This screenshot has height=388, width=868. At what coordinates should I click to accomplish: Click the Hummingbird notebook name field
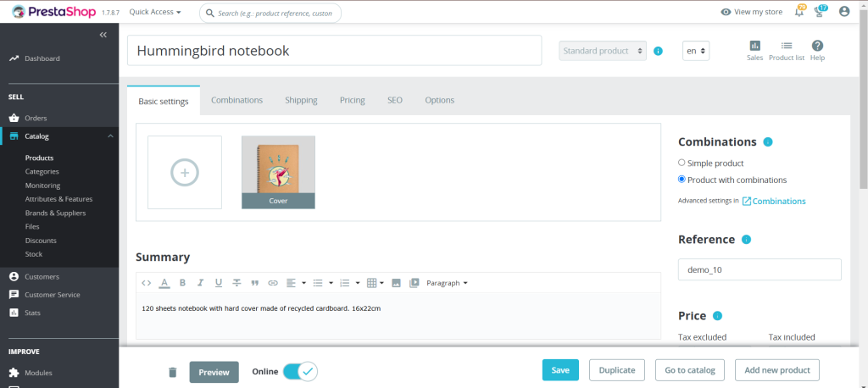[x=334, y=50]
